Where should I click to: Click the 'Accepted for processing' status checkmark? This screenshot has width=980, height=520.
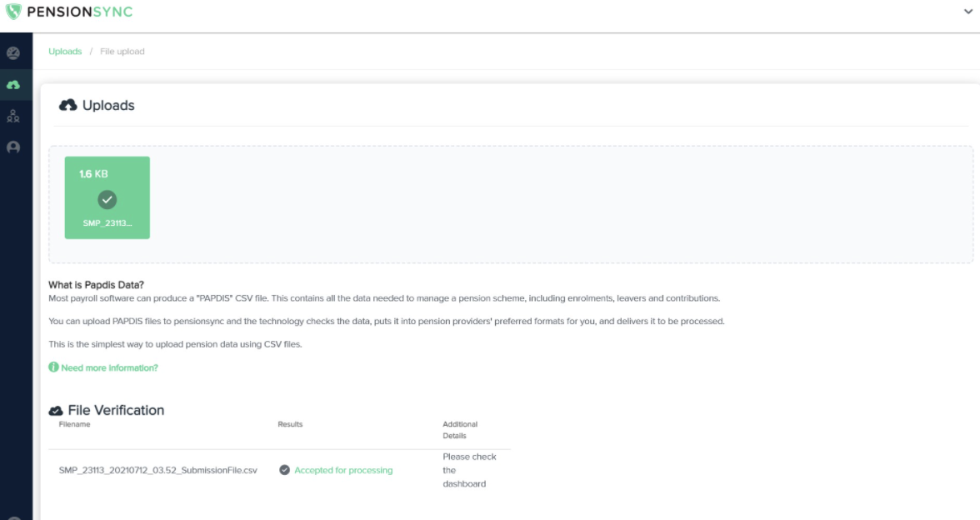pos(284,469)
